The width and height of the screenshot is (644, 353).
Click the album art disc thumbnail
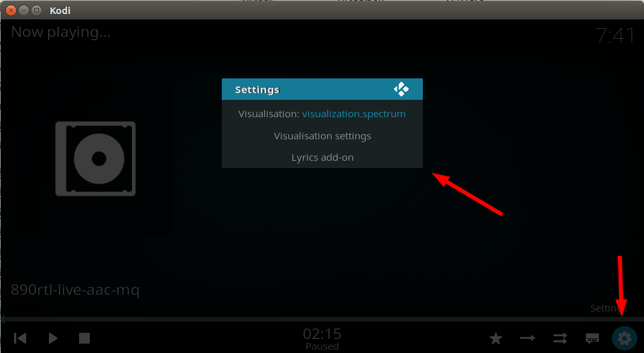point(95,159)
